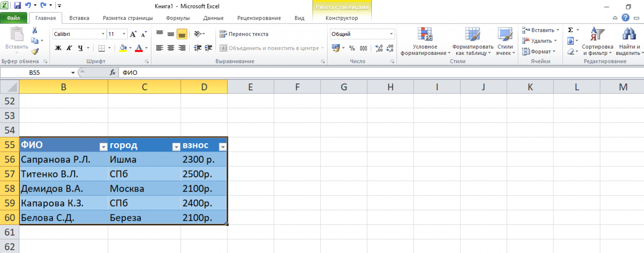Click the Cut scissors icon

coord(35,30)
